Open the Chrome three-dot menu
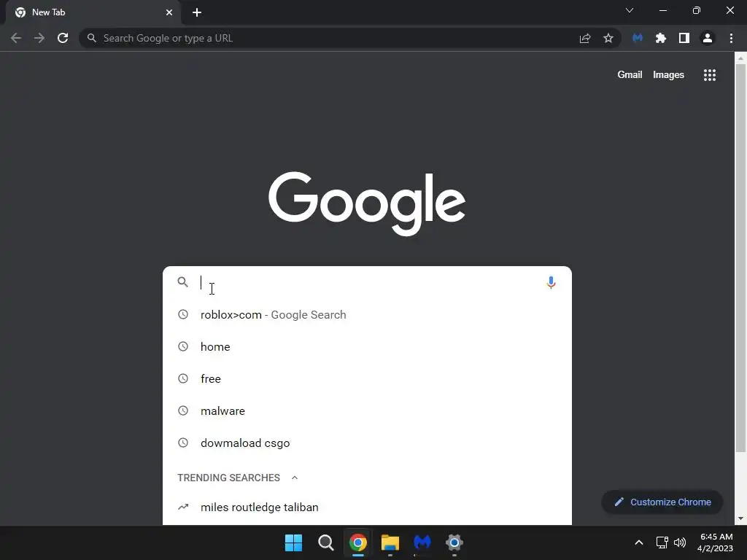Image resolution: width=747 pixels, height=560 pixels. coord(731,38)
